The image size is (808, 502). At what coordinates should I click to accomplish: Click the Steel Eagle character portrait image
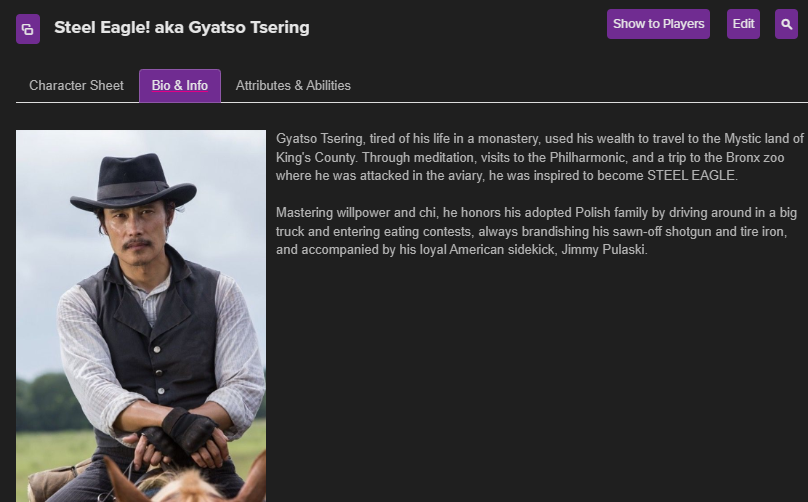tap(141, 315)
